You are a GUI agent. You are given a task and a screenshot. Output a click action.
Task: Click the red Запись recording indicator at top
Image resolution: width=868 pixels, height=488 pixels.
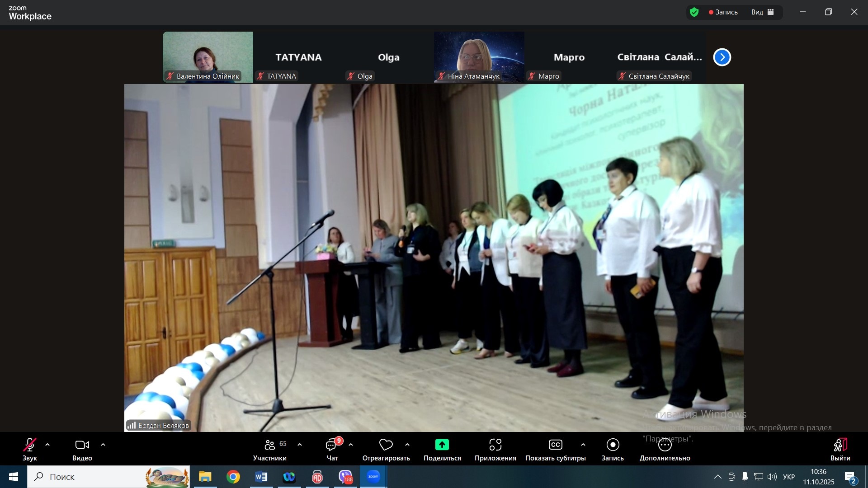coord(723,12)
